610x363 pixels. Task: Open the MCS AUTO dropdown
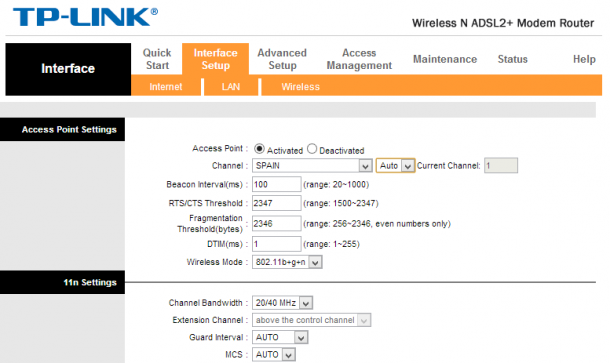pyautogui.click(x=273, y=355)
